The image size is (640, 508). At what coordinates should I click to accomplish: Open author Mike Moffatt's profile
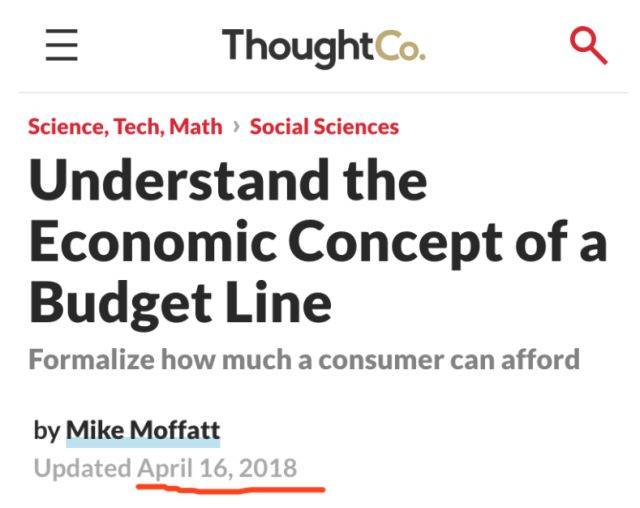coord(143,430)
